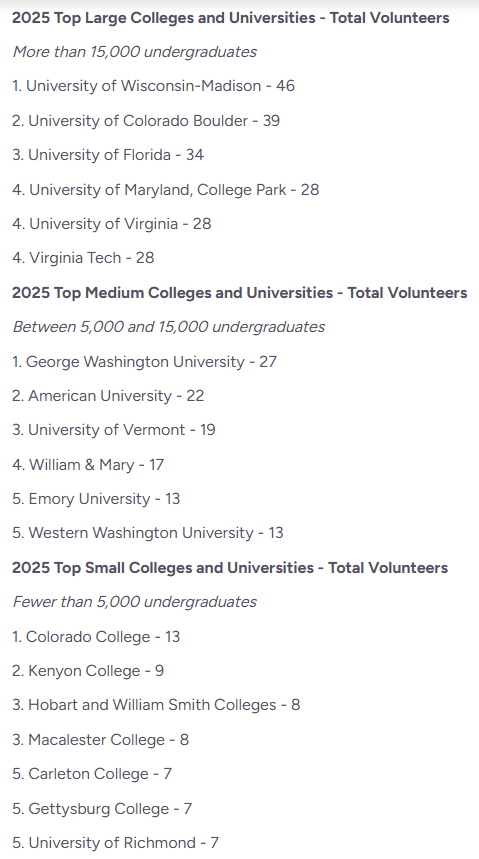Image resolution: width=479 pixels, height=859 pixels.
Task: Click University of Maryland, College Park
Action: (166, 190)
